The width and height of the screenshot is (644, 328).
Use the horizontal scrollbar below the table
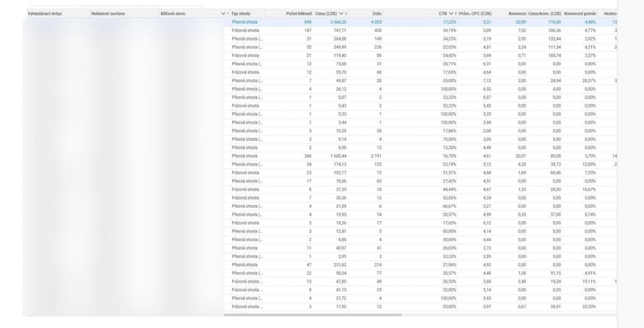click(x=312, y=315)
